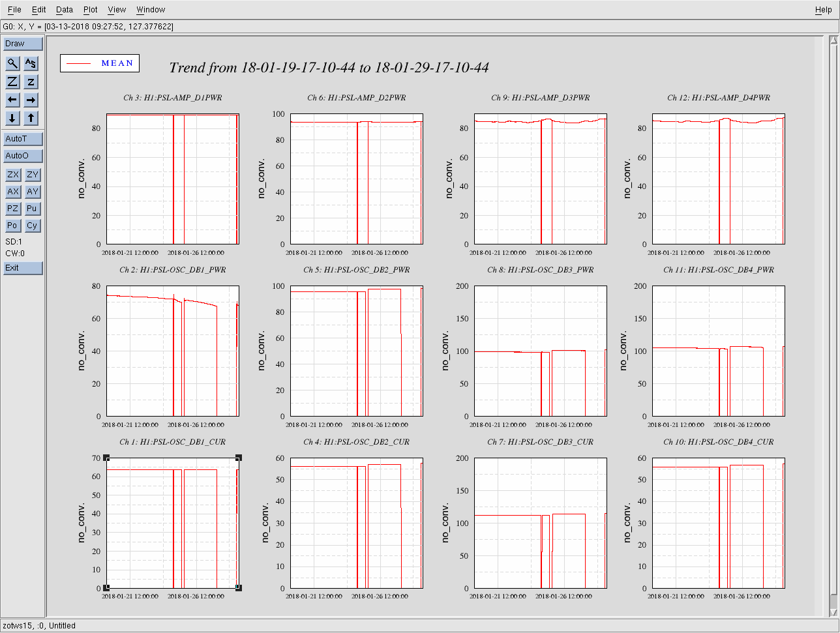Pan left with the left arrow icon

click(13, 100)
